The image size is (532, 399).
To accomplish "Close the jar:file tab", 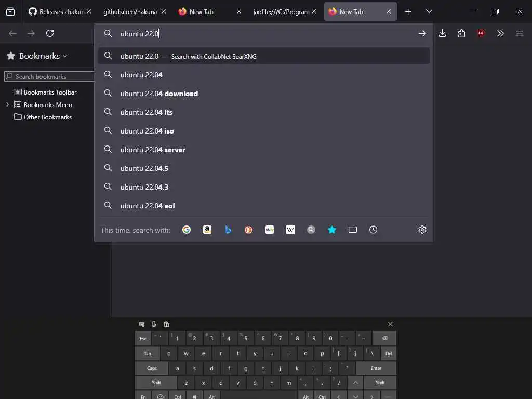I will pos(314,12).
